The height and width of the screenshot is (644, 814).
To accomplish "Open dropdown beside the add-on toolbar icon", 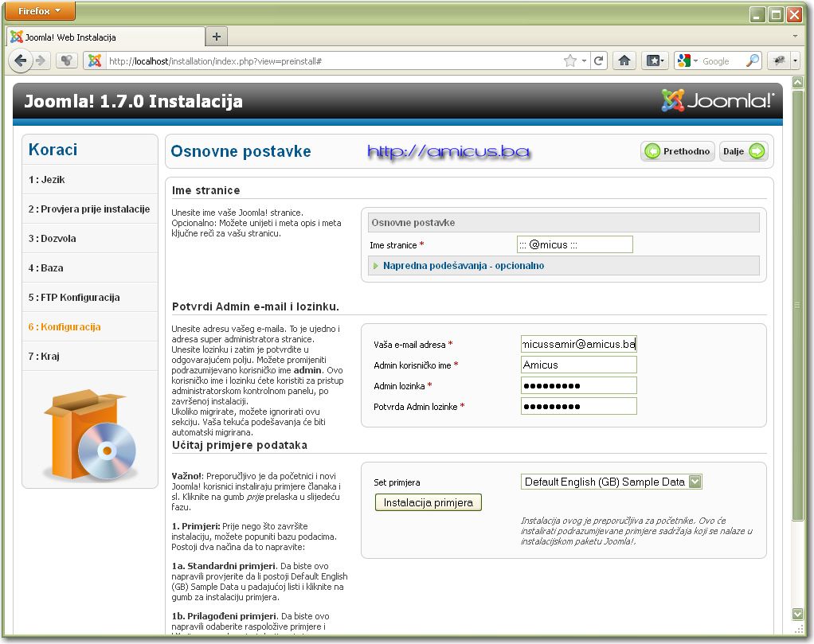I will (x=795, y=60).
